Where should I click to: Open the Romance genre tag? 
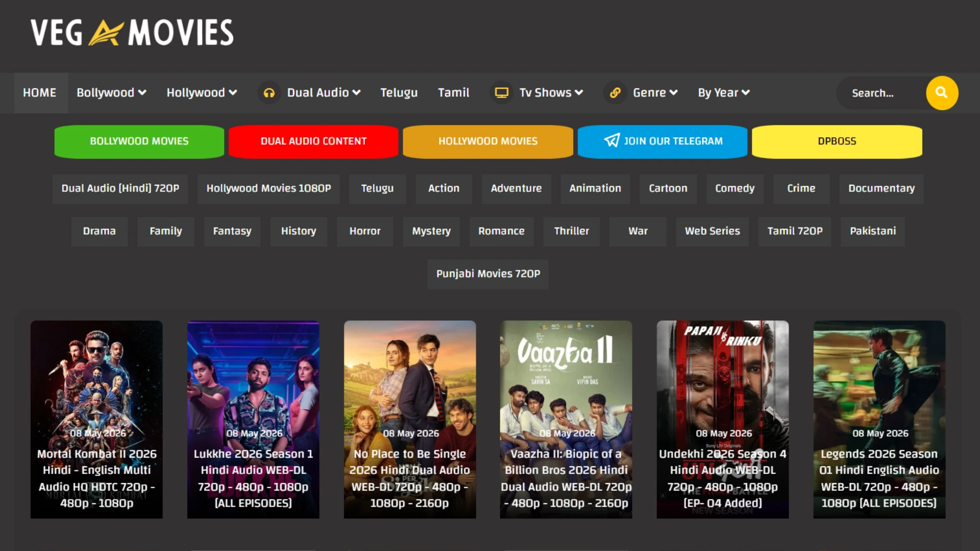[501, 232]
